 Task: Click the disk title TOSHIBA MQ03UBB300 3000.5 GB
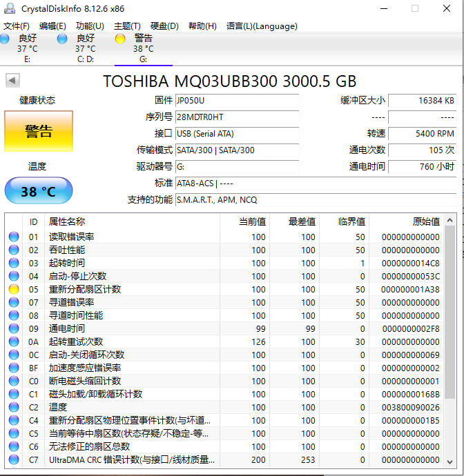230,81
